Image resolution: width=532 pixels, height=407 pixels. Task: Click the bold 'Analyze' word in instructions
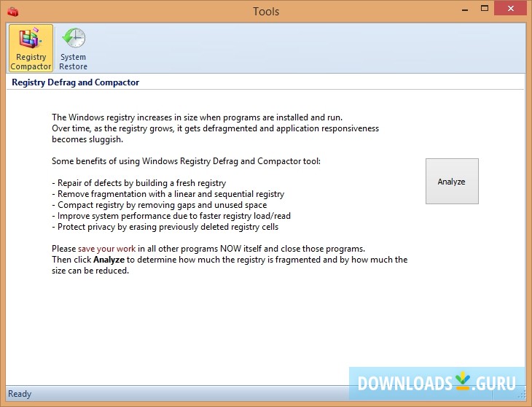[109, 260]
